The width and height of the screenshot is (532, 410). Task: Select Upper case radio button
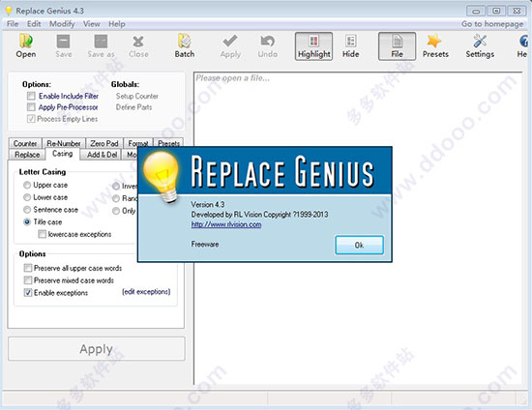click(27, 185)
